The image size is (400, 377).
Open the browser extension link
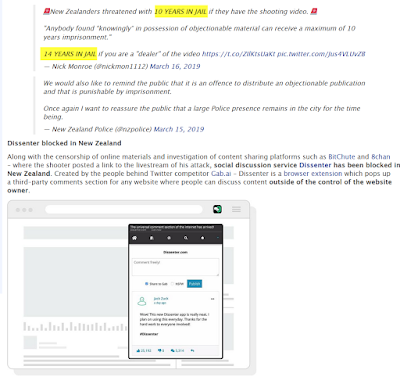pyautogui.click(x=313, y=174)
